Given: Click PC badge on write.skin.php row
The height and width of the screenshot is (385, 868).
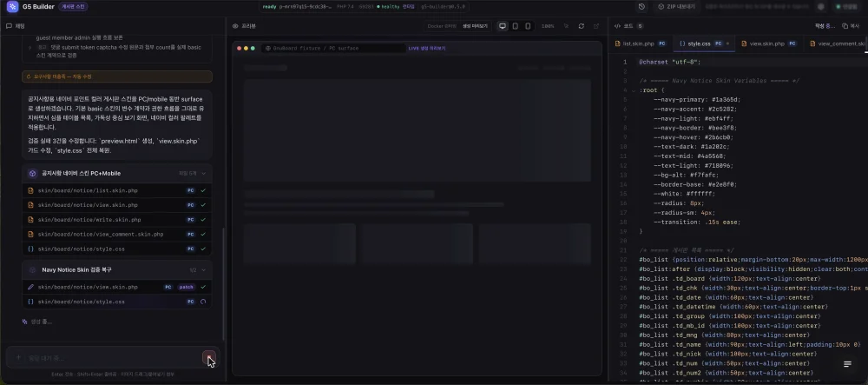Looking at the screenshot, I should 190,219.
